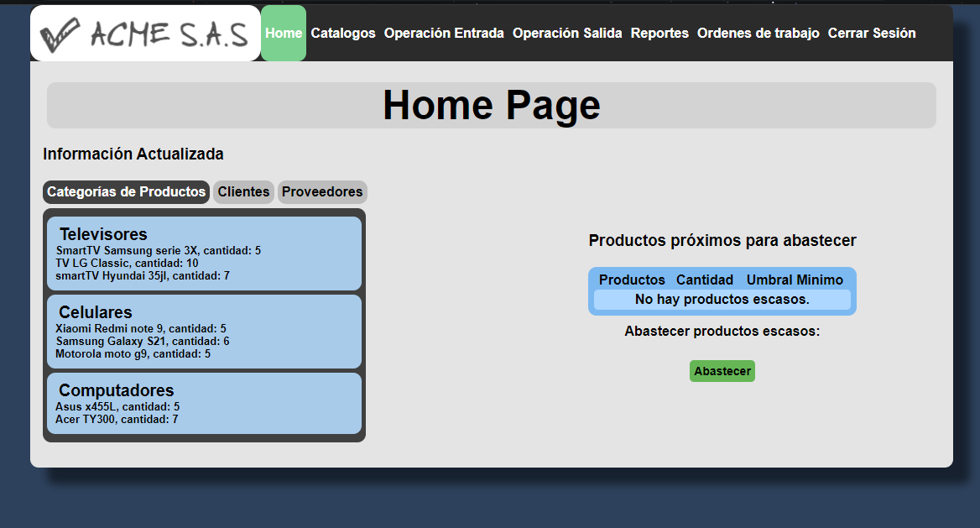The image size is (980, 528).
Task: Click Xiaomi Redmi note 9 entry
Action: pos(141,329)
